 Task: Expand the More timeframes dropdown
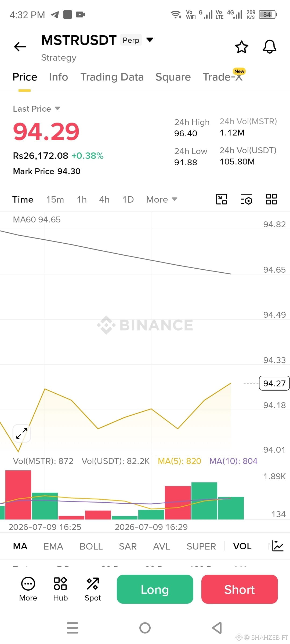tap(162, 199)
